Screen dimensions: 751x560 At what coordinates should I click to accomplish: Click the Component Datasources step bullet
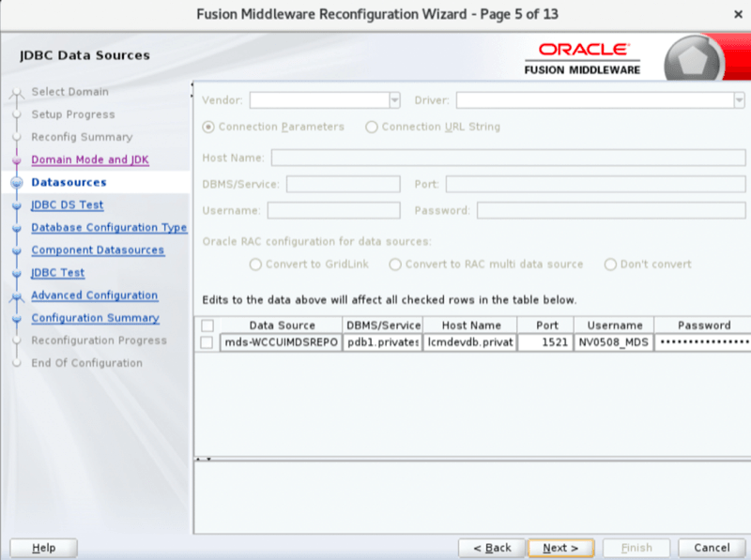(x=17, y=250)
